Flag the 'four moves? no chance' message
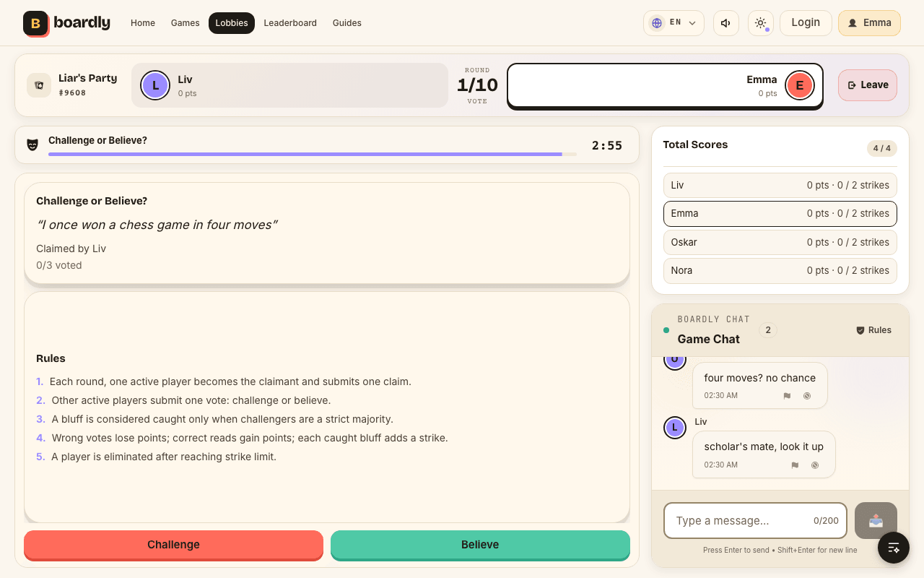The image size is (924, 578). tap(787, 396)
